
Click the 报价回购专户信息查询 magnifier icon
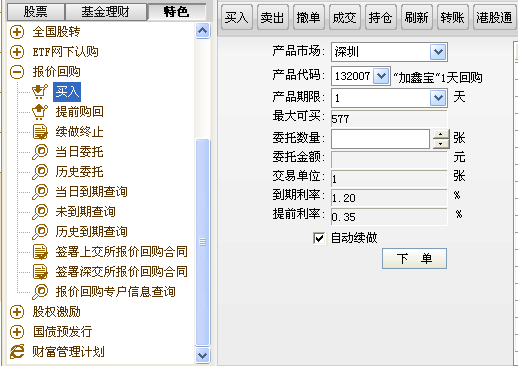coord(40,292)
